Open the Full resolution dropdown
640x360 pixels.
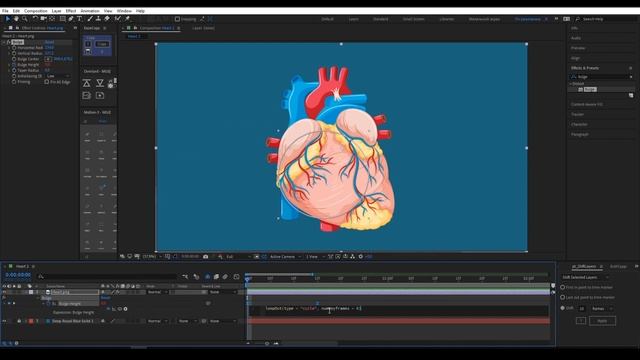click(238, 257)
